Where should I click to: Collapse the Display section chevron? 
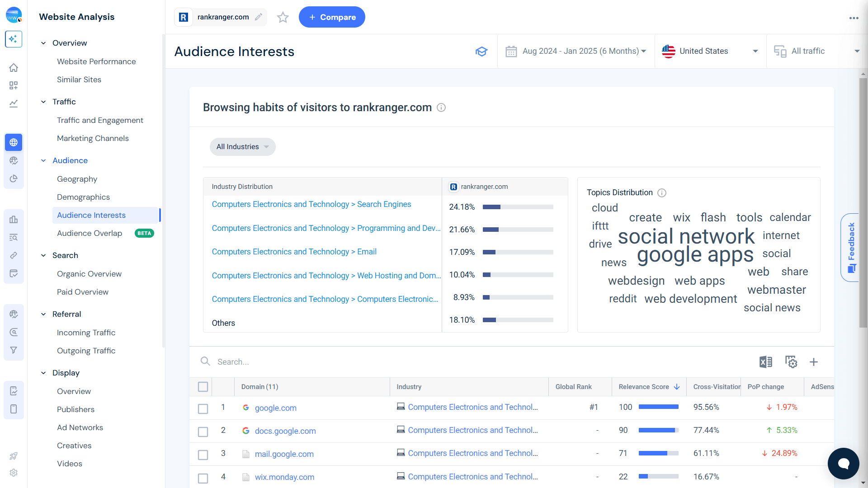[x=43, y=373]
